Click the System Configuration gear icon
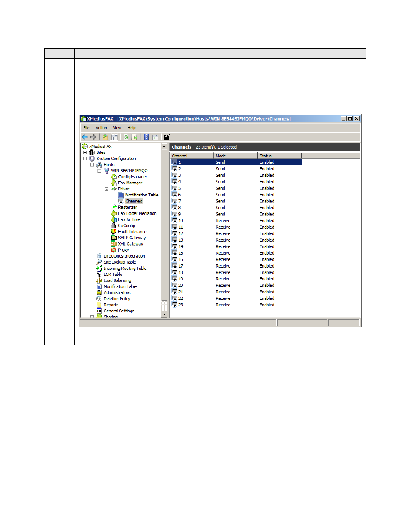The width and height of the screenshot is (411, 532). pos(92,159)
